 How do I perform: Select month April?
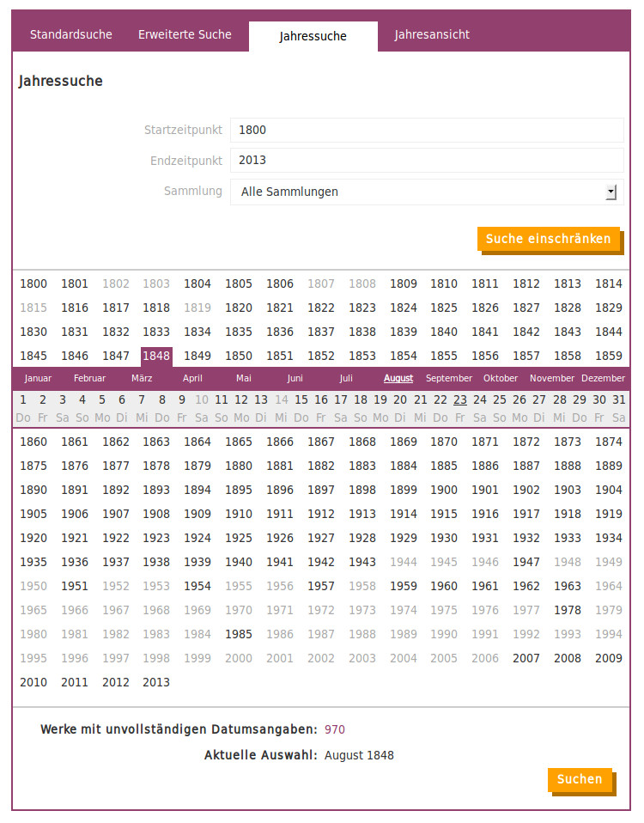point(192,379)
